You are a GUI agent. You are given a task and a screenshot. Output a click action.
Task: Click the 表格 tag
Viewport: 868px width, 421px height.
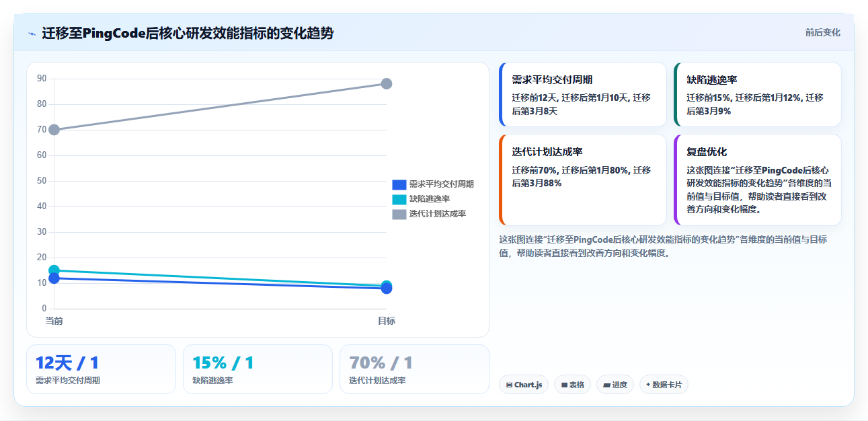click(x=573, y=385)
